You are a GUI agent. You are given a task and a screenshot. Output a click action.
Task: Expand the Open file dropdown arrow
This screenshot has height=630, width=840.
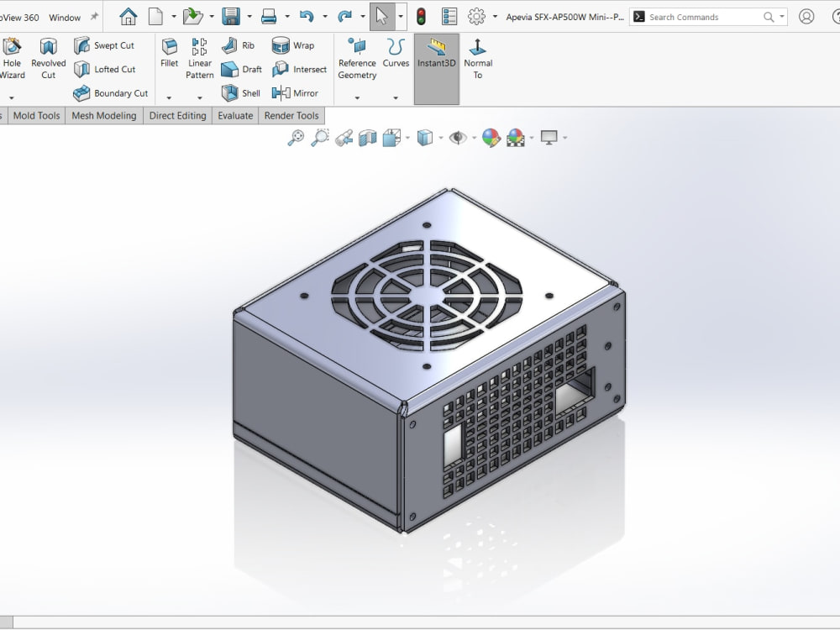coord(212,17)
